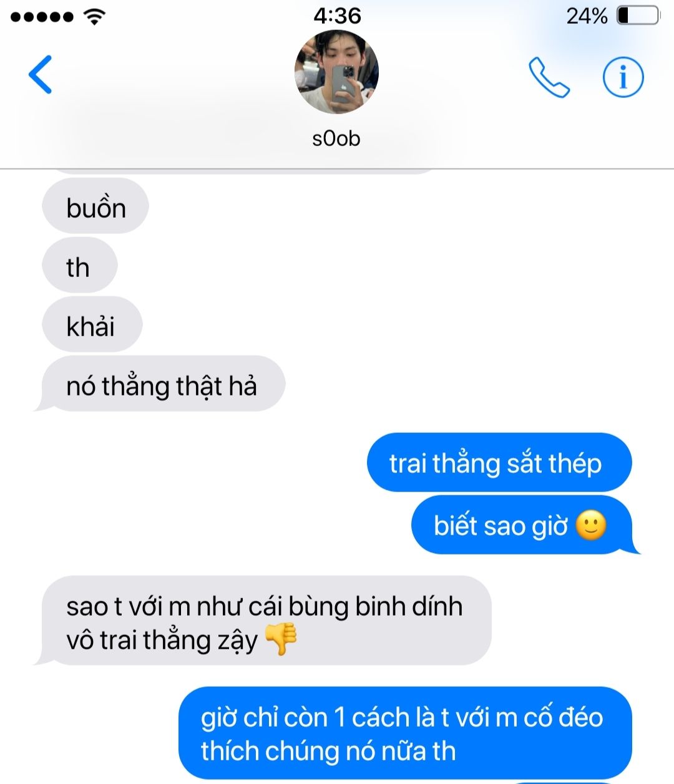Image resolution: width=674 pixels, height=784 pixels.
Task: Select the "biết sao giờ" message bubble
Action: click(525, 525)
